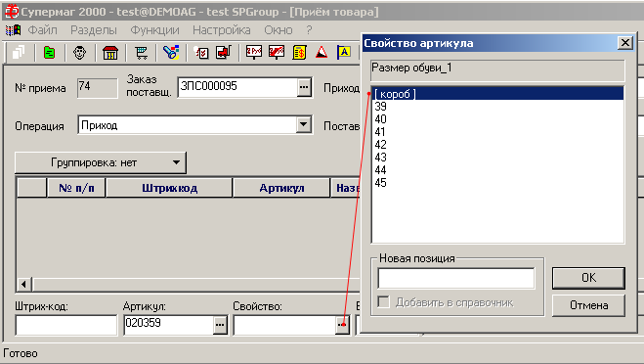Click the yellow flag letter A icon
Screen dimensions: 644x364
coord(344,52)
